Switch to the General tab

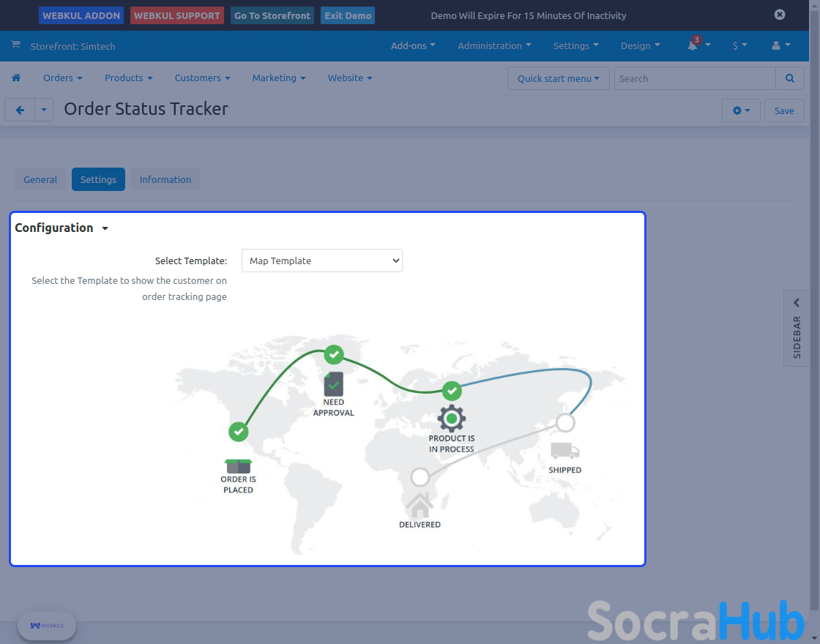40,179
